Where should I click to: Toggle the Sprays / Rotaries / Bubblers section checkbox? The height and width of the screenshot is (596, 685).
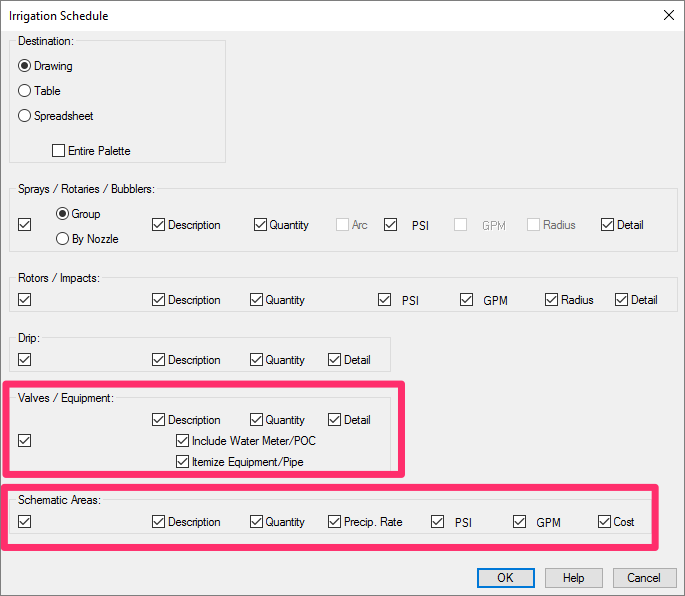(x=24, y=225)
